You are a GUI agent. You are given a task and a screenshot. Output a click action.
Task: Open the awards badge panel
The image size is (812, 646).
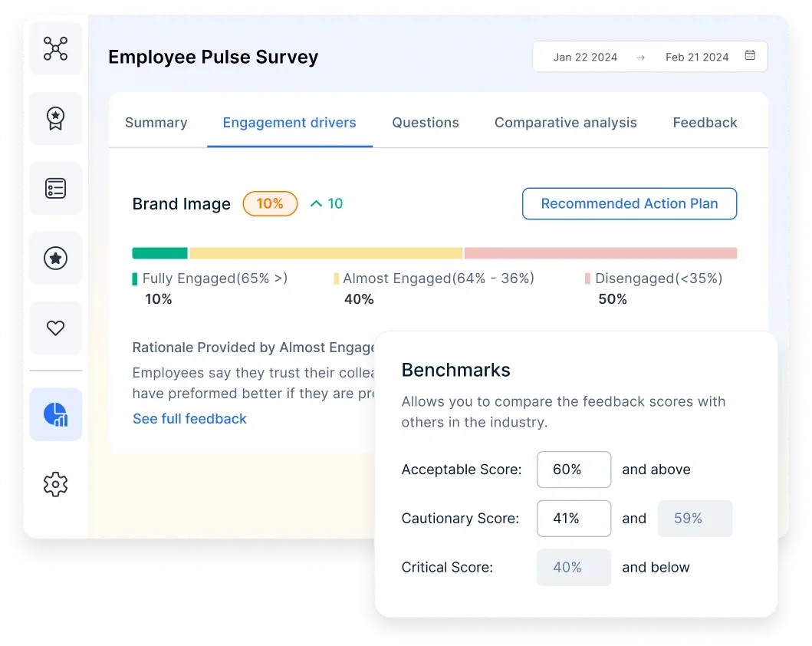55,118
